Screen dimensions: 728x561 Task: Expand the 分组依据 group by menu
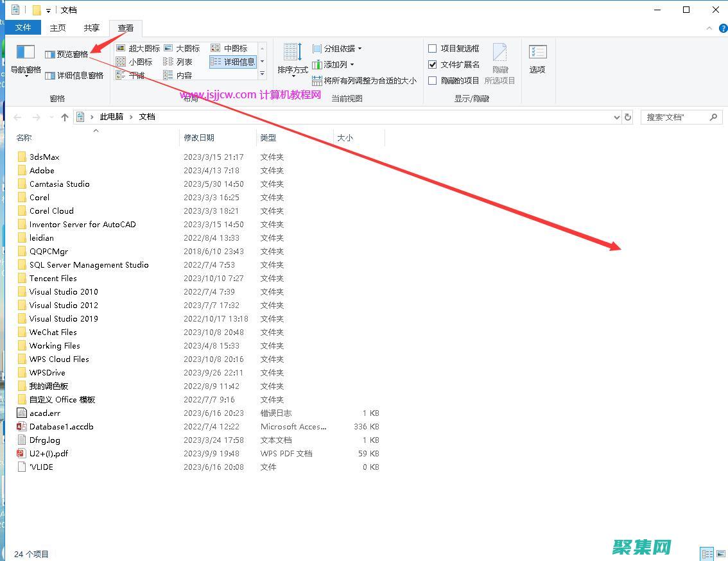(x=337, y=48)
